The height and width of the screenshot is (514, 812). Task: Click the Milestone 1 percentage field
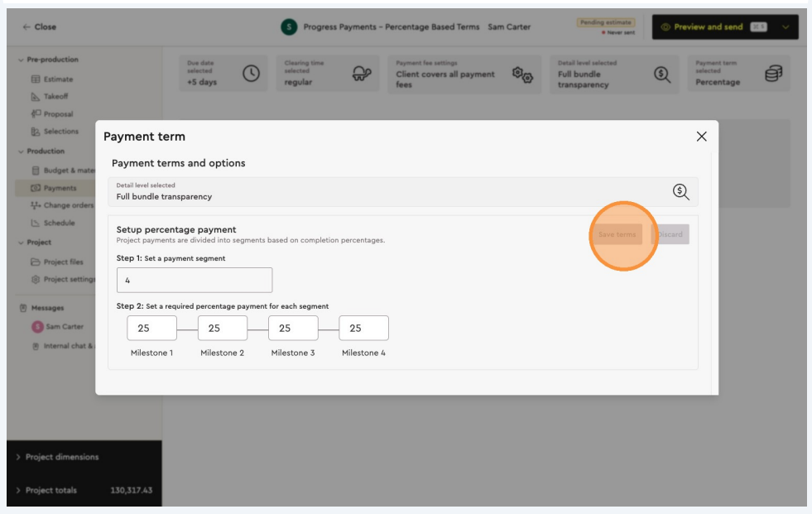(151, 329)
